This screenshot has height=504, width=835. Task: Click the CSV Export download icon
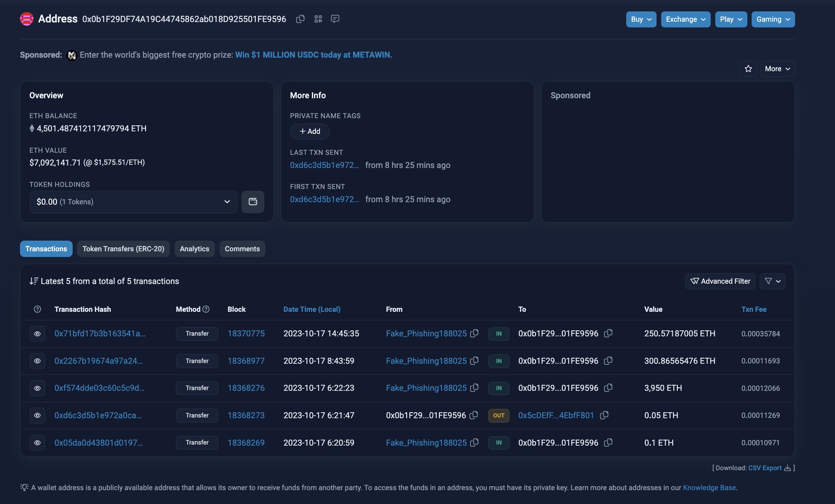tap(787, 468)
